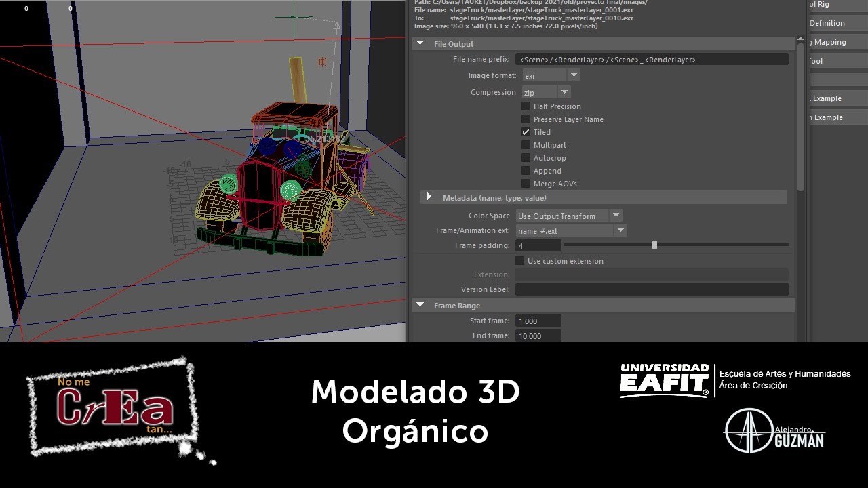The width and height of the screenshot is (868, 488).
Task: Check the Append option
Action: (x=526, y=171)
